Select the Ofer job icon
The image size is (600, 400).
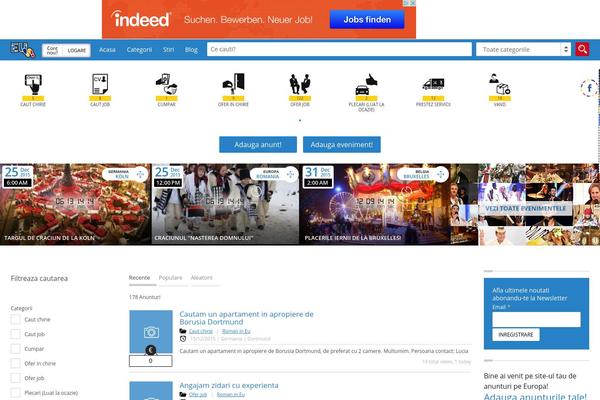[x=300, y=84]
